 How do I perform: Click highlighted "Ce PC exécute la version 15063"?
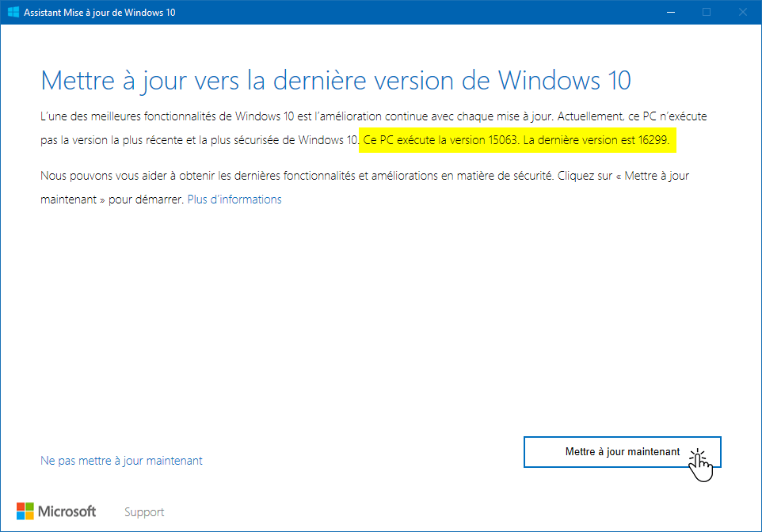[x=440, y=140]
